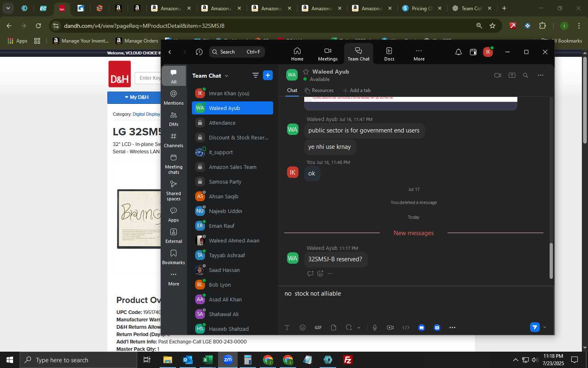Open Zoom notifications bell
Screen dimensions: 588x368
pyautogui.click(x=459, y=52)
